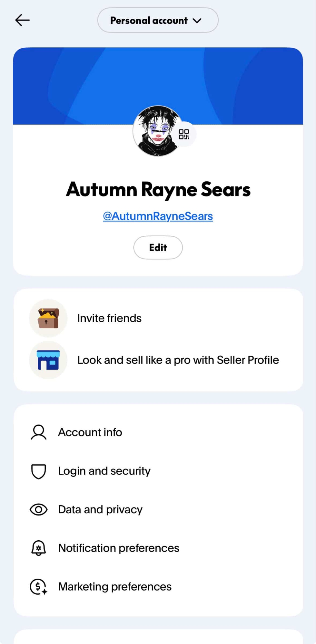The image size is (316, 644).
Task: Open the QR code icon beside the avatar
Action: [184, 134]
